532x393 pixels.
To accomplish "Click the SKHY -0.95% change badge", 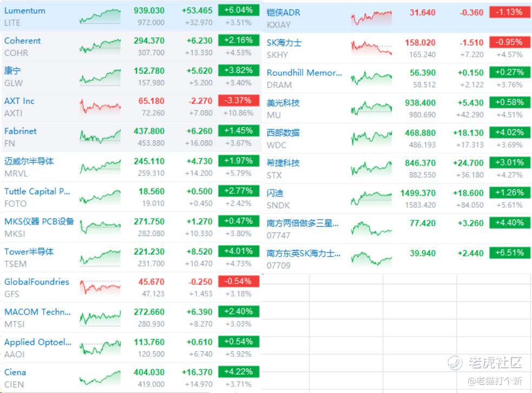I will tap(510, 42).
